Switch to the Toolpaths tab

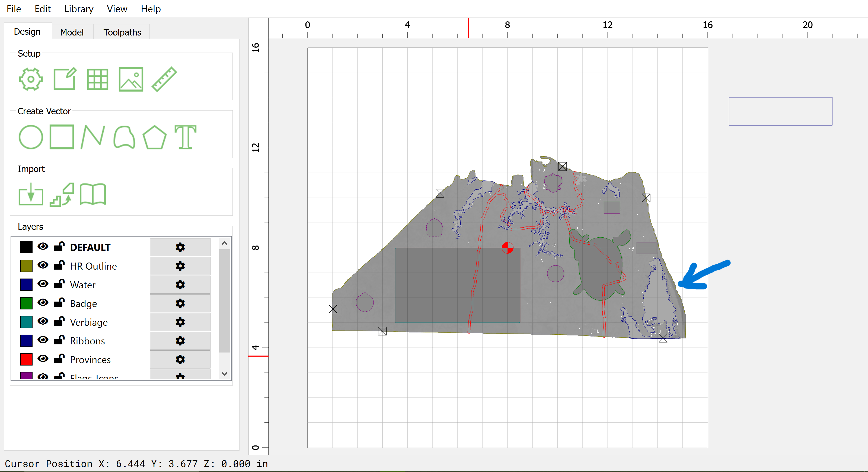pos(122,32)
